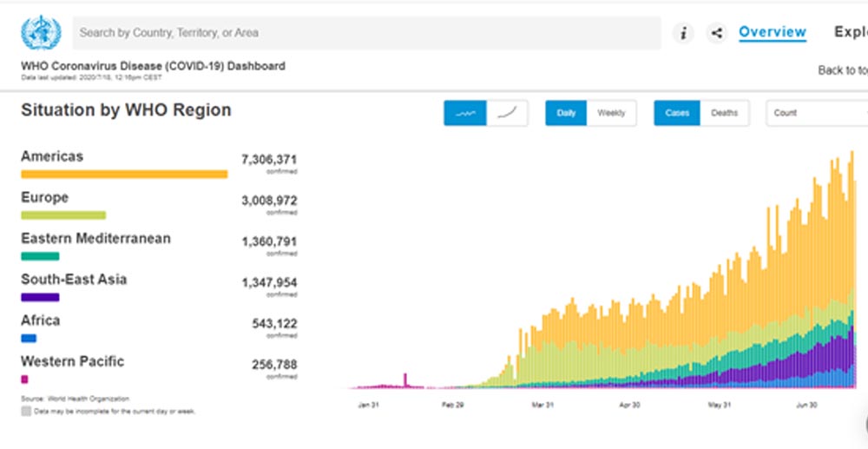The width and height of the screenshot is (868, 449).
Task: Select the cumulative curve chart icon
Action: click(507, 113)
